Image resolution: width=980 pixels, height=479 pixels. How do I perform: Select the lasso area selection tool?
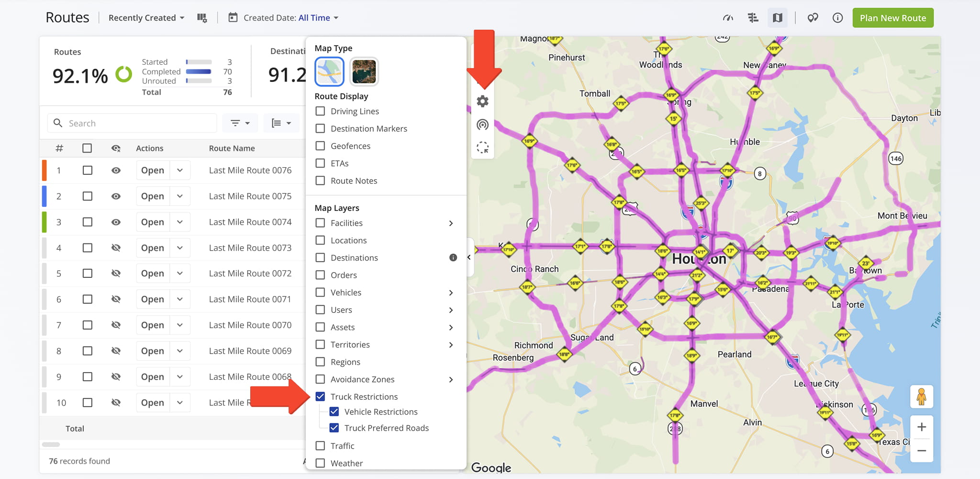click(x=482, y=148)
